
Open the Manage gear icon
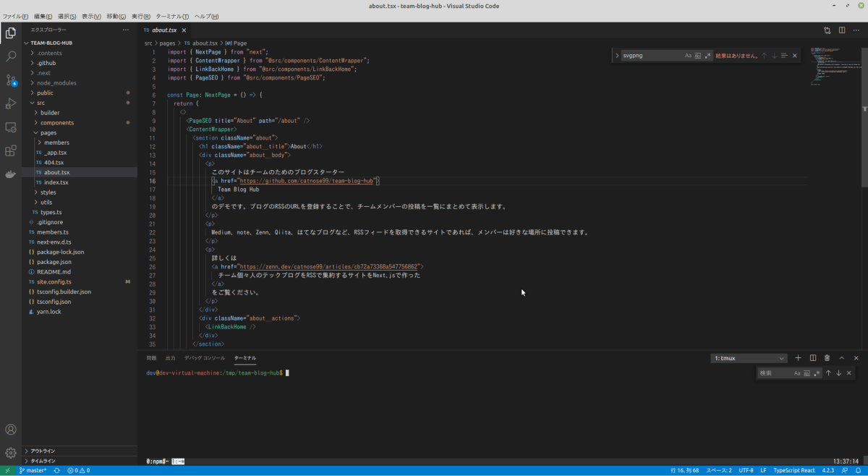pos(11,453)
